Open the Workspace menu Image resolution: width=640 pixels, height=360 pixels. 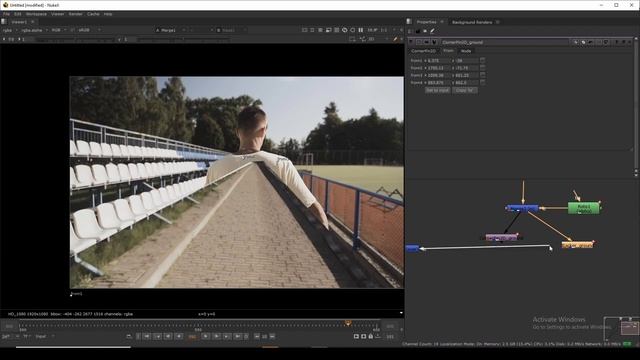point(36,14)
